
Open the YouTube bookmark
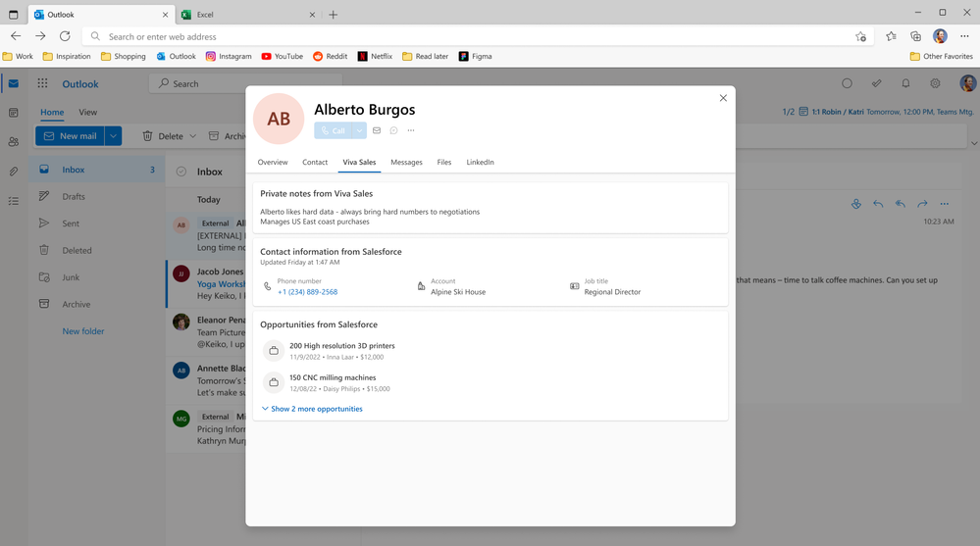[x=283, y=56]
